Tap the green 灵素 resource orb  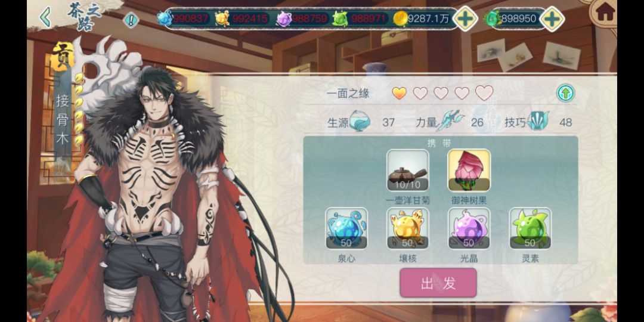click(530, 228)
